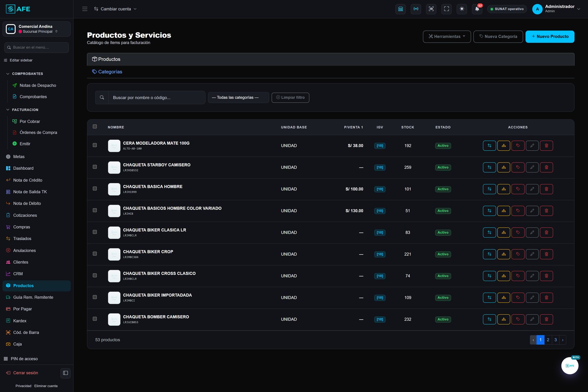
Task: Open SAFE beta assistant floating button
Action: click(570, 366)
